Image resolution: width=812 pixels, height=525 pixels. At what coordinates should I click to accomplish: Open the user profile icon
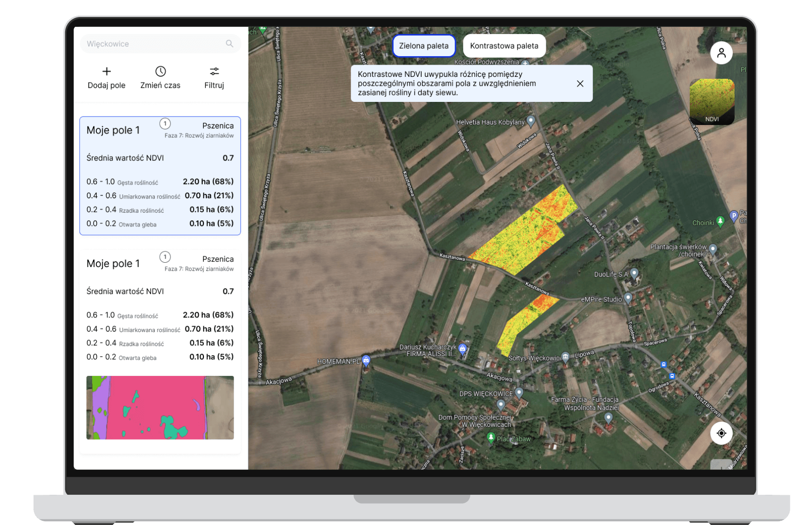coord(721,53)
